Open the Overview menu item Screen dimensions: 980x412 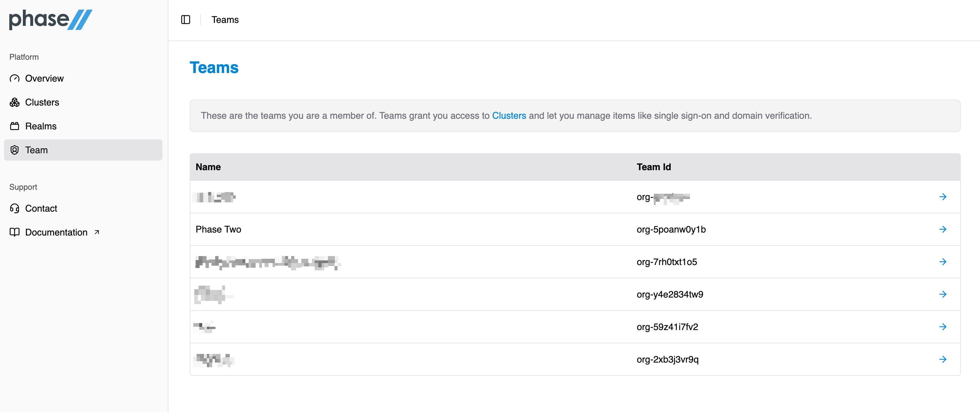[44, 78]
